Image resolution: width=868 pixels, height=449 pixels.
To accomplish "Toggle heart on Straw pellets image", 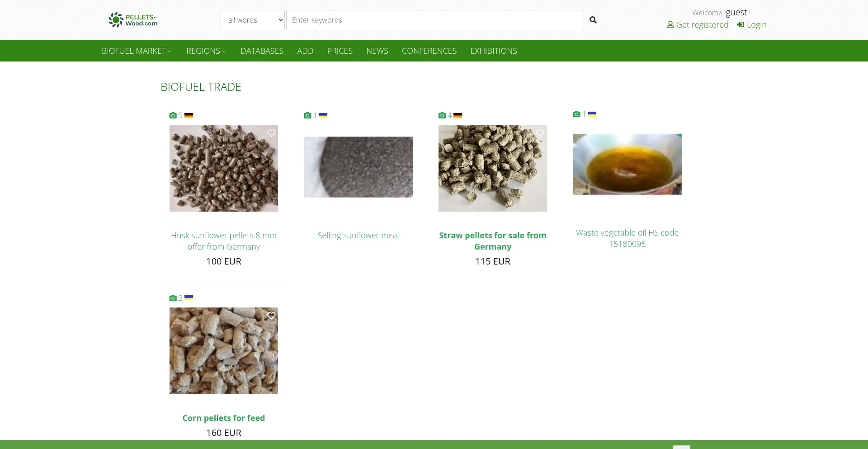I will (540, 133).
